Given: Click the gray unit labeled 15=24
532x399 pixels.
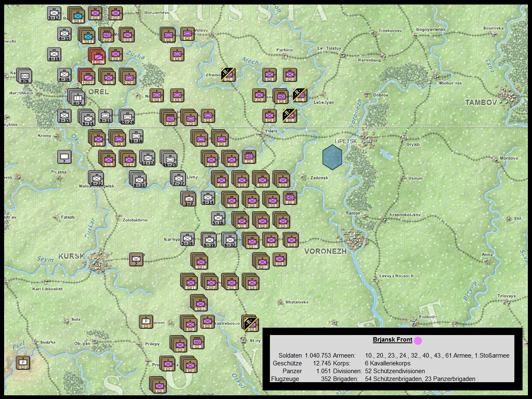Looking at the screenshot, I should pyautogui.click(x=127, y=117).
